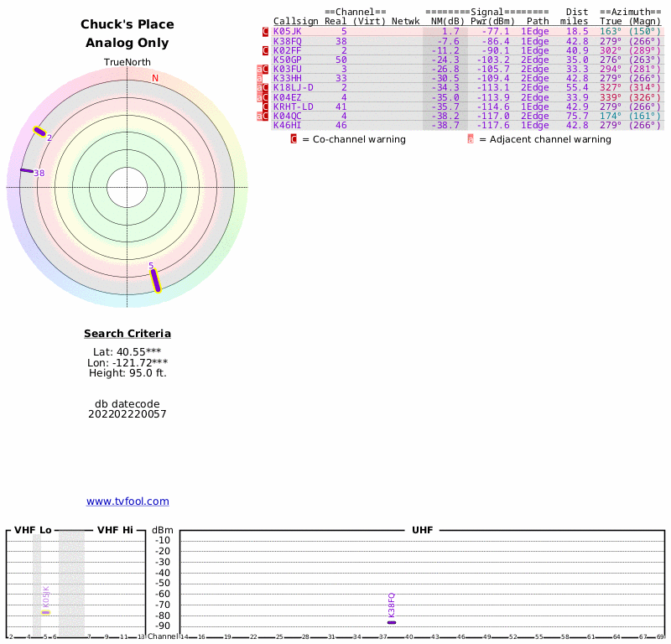Open the www.tvfool.com link
Screen dimensions: 671x644
[127, 501]
